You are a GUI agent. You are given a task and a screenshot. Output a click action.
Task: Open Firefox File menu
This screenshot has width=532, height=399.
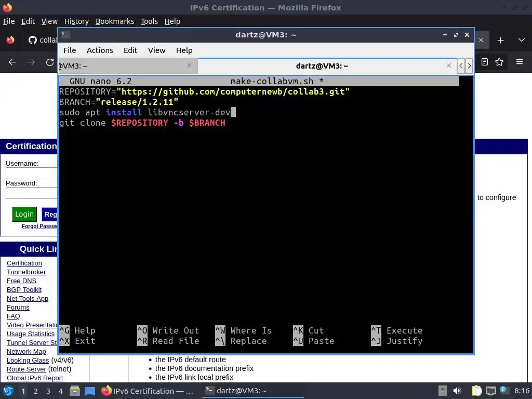click(9, 21)
